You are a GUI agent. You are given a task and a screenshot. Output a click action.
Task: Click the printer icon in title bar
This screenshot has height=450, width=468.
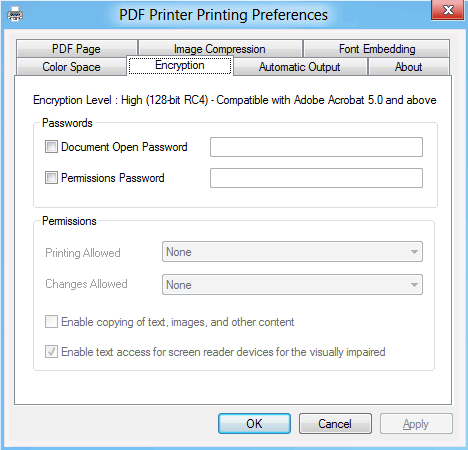tap(15, 15)
